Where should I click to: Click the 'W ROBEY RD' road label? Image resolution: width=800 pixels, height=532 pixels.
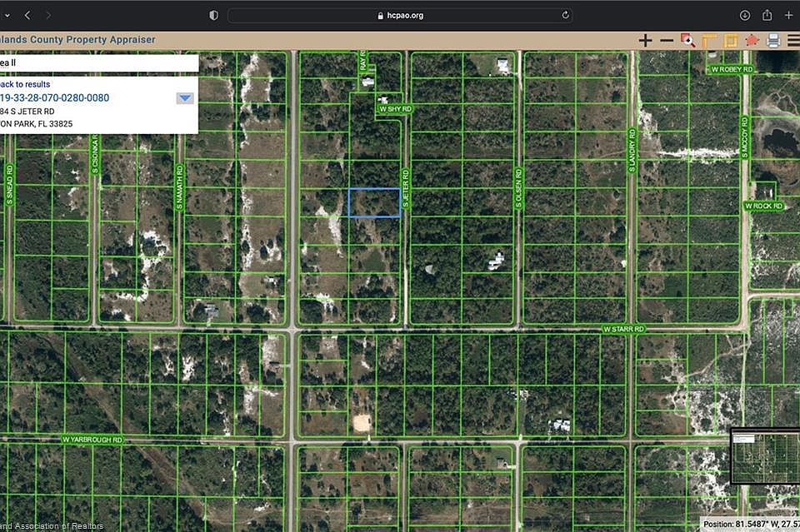coord(732,69)
